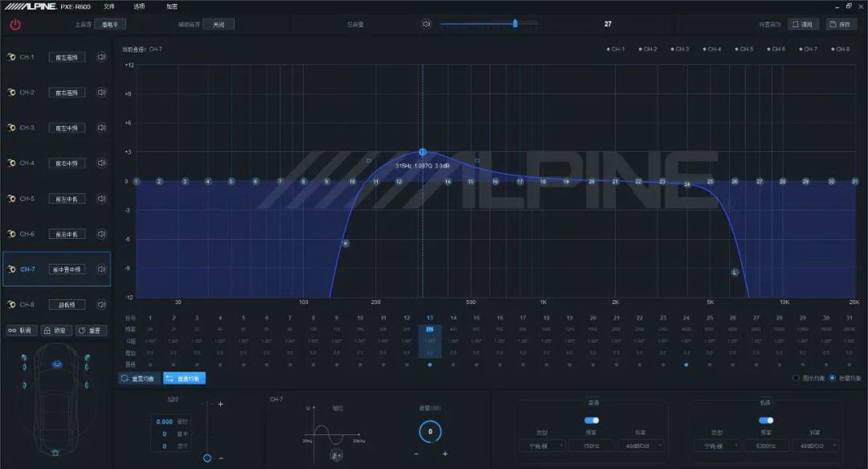Click the reset EQ button
This screenshot has width=868, height=469.
tap(139, 378)
